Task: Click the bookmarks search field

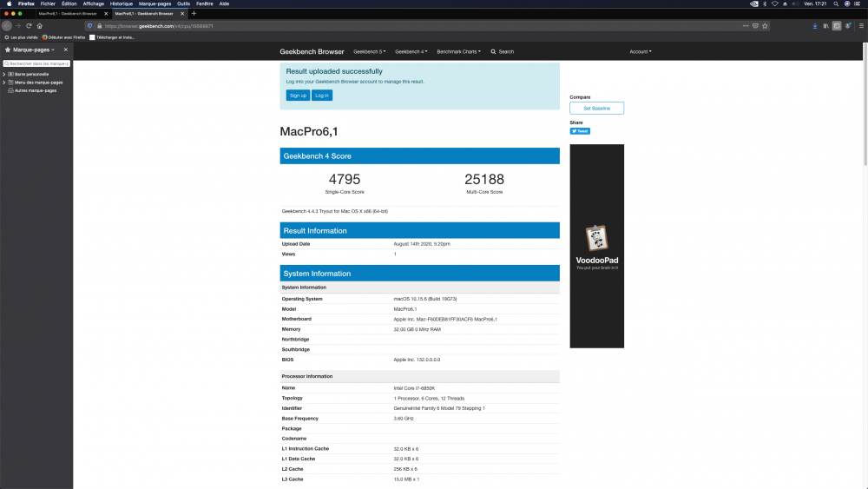Action: pos(36,63)
